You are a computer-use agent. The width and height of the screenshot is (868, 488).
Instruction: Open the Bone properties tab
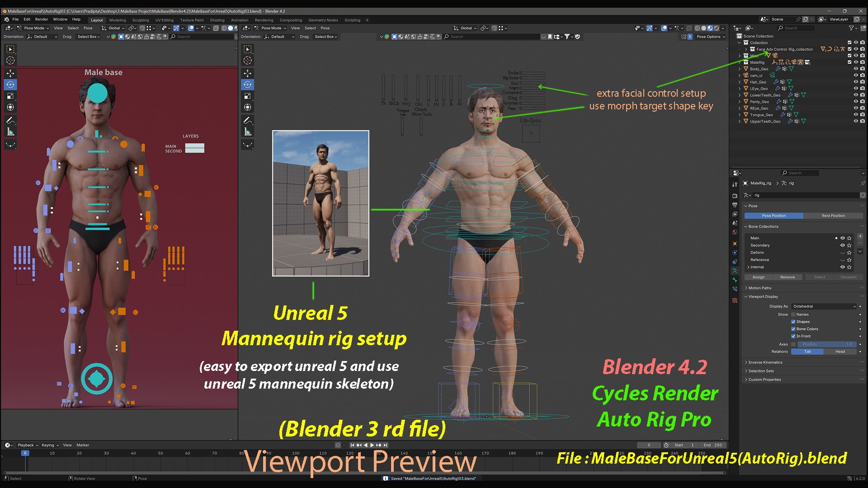[x=735, y=280]
